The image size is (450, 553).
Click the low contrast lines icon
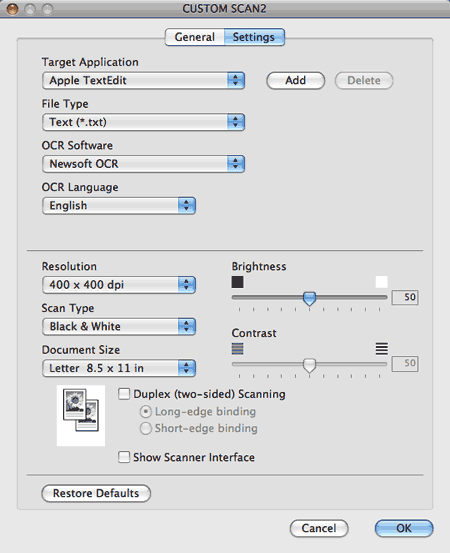coord(237,348)
